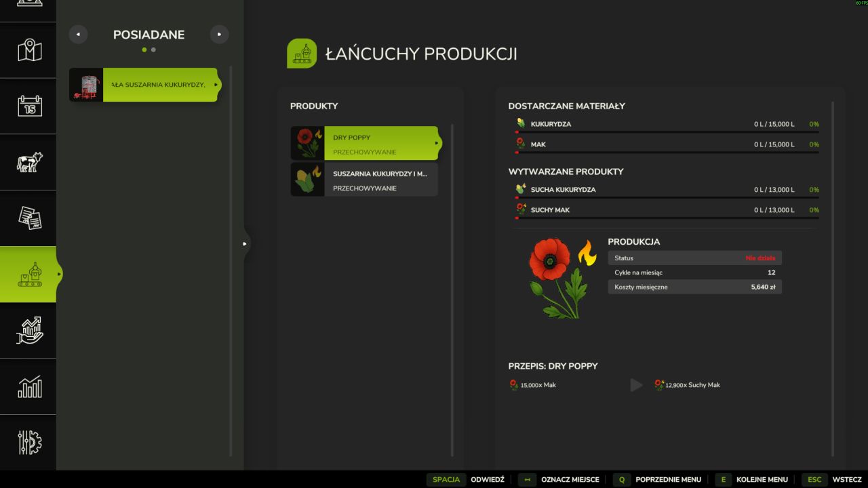The width and height of the screenshot is (868, 488).
Task: Click right arrow beside POSIADANE
Action: 219,35
